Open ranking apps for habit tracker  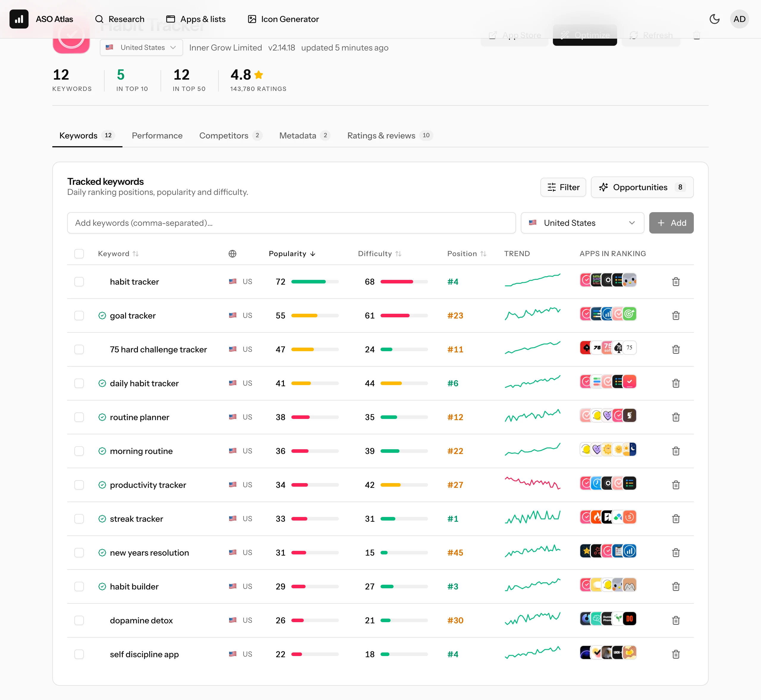(608, 280)
